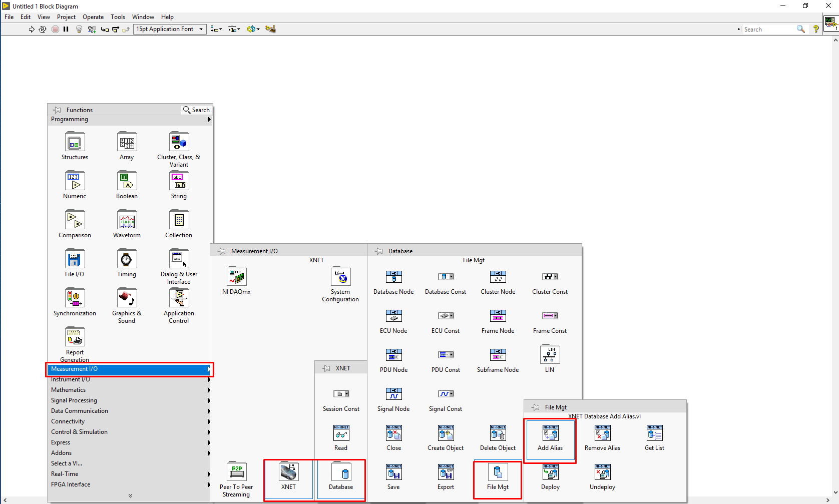Open the Structures palette

pos(75,142)
